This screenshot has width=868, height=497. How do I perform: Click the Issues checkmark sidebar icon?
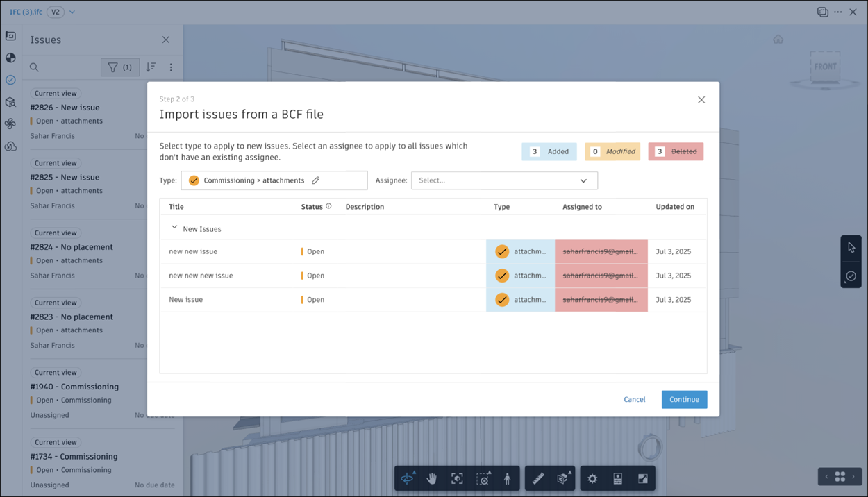point(10,80)
